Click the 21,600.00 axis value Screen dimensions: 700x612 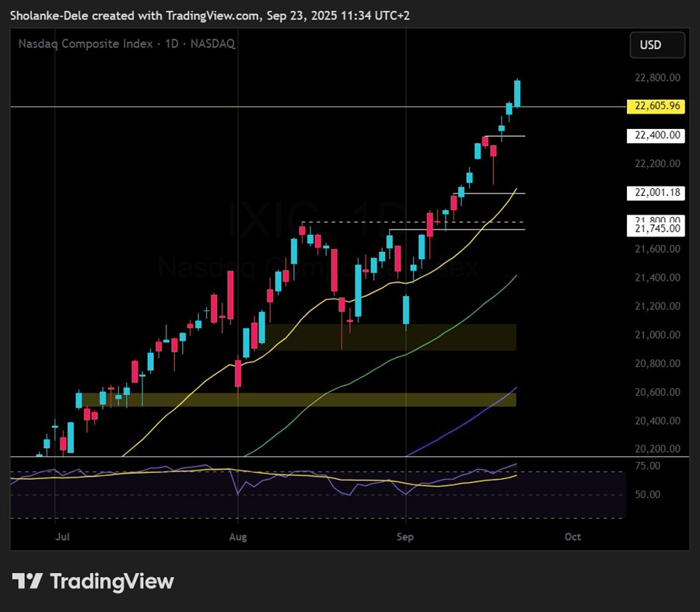[657, 249]
